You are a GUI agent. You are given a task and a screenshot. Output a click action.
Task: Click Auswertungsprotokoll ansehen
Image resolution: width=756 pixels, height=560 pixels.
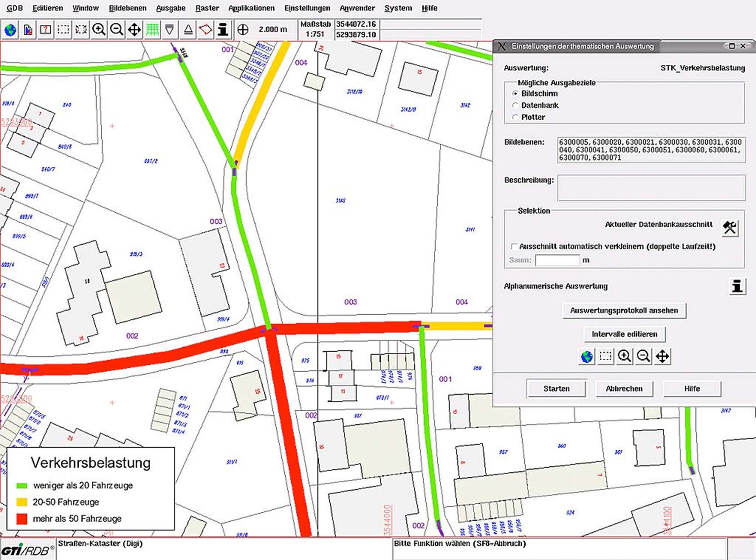coord(624,311)
